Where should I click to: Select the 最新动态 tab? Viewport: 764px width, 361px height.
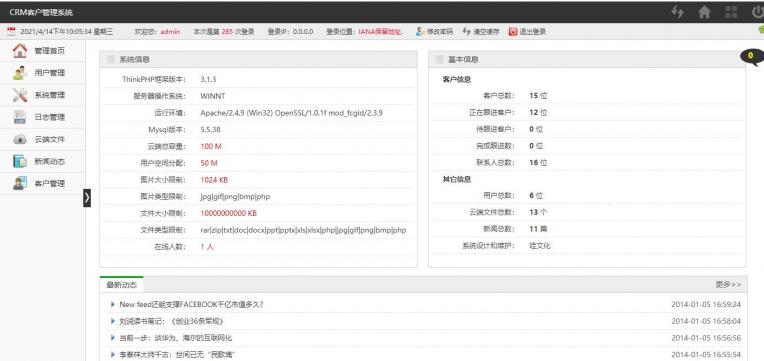pos(122,285)
